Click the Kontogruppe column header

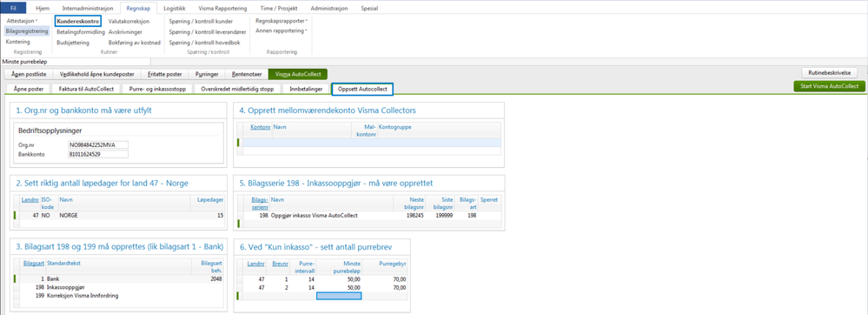394,127
